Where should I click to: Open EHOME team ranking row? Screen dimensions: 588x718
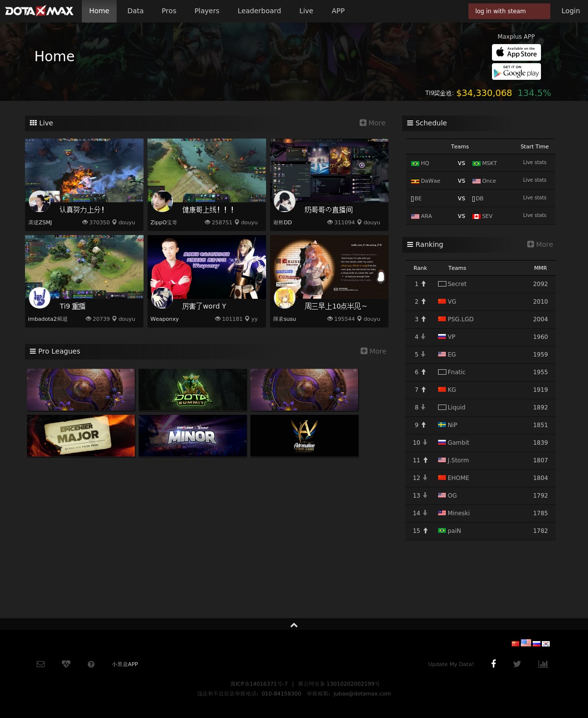(x=480, y=478)
